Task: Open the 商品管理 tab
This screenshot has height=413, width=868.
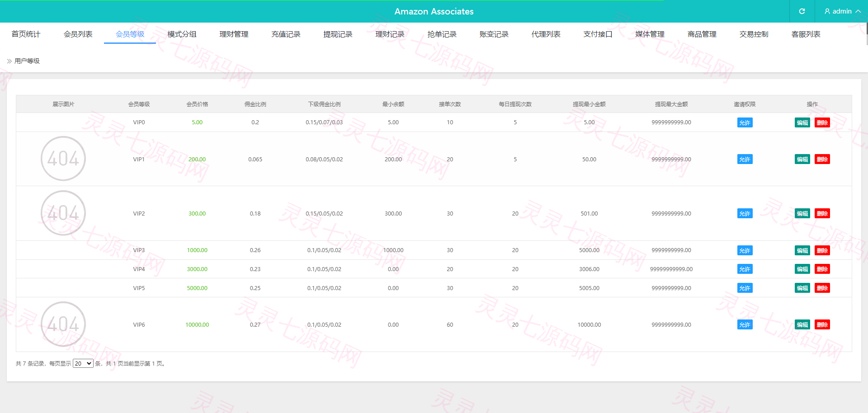Action: coord(702,34)
